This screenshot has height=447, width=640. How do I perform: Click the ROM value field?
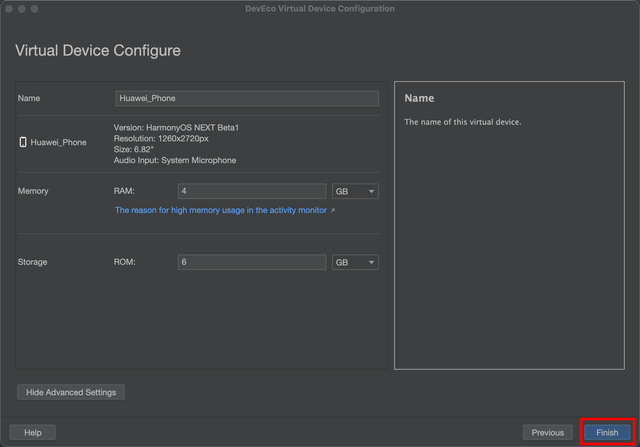[252, 262]
